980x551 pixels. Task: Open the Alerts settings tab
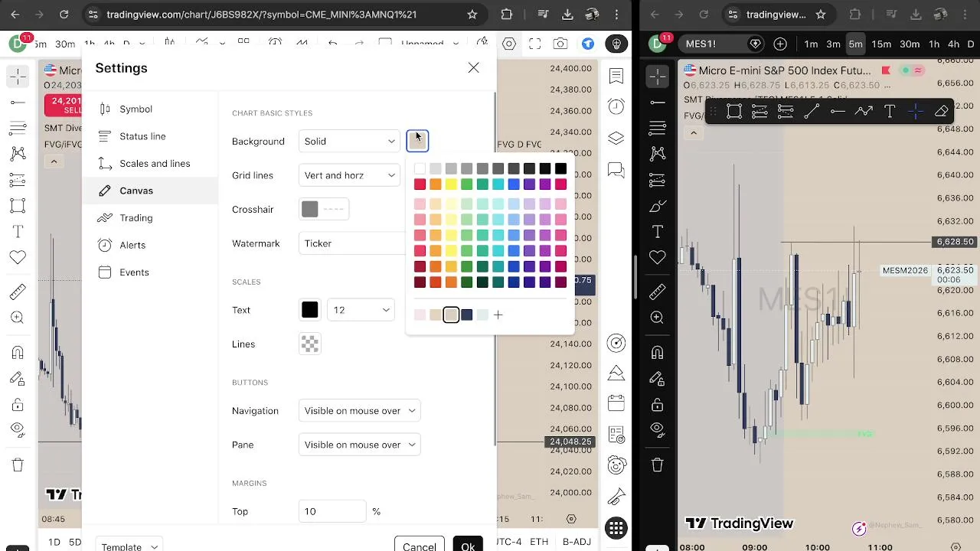point(150,245)
